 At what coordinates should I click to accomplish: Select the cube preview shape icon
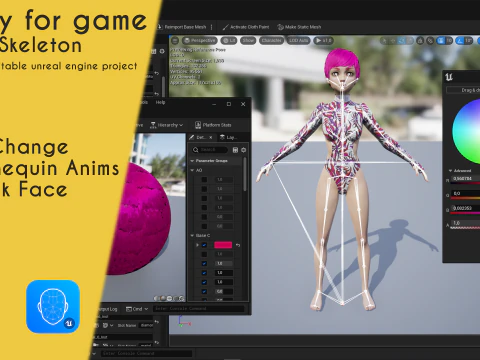(x=176, y=298)
